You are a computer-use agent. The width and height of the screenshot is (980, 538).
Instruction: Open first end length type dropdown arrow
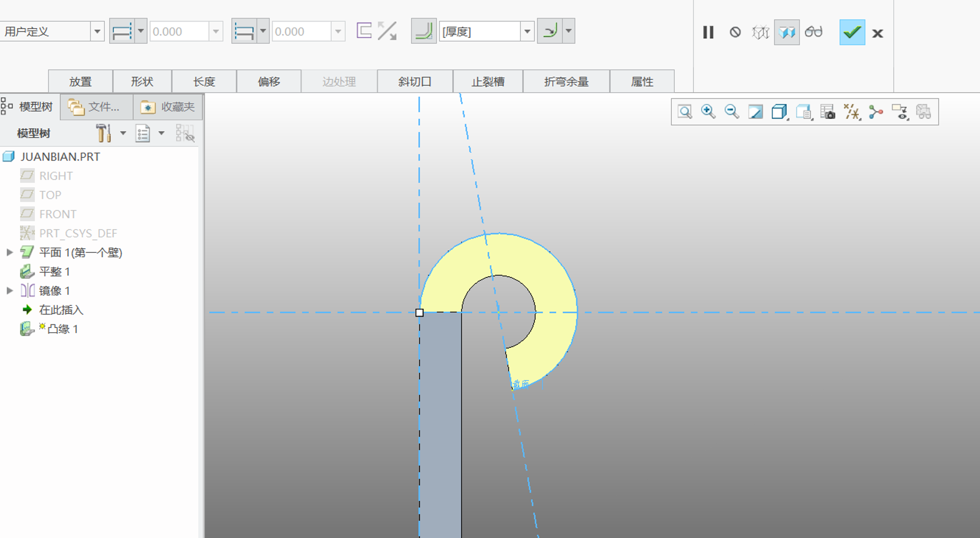[x=141, y=31]
